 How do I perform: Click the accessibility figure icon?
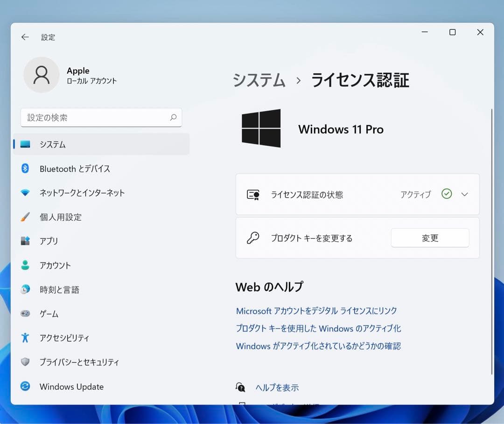(25, 338)
